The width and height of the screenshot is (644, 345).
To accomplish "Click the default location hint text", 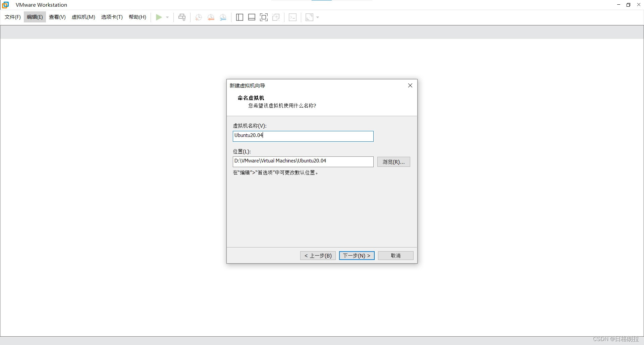I will point(275,172).
